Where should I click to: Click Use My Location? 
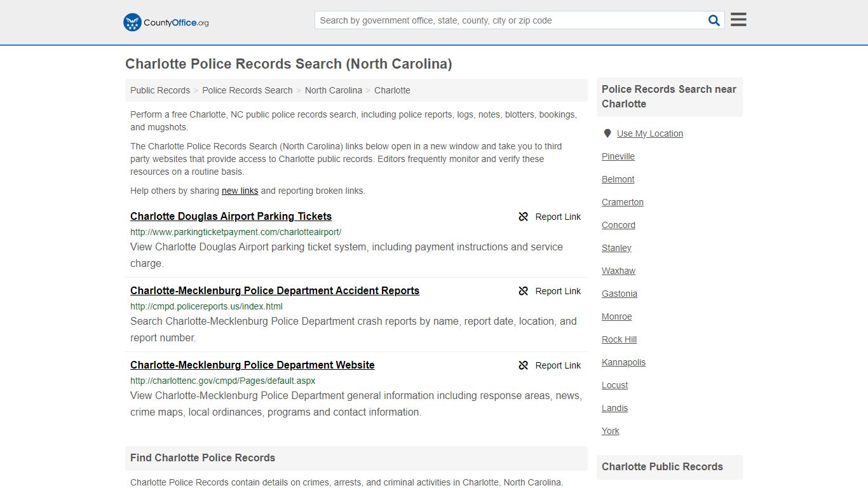pos(649,133)
